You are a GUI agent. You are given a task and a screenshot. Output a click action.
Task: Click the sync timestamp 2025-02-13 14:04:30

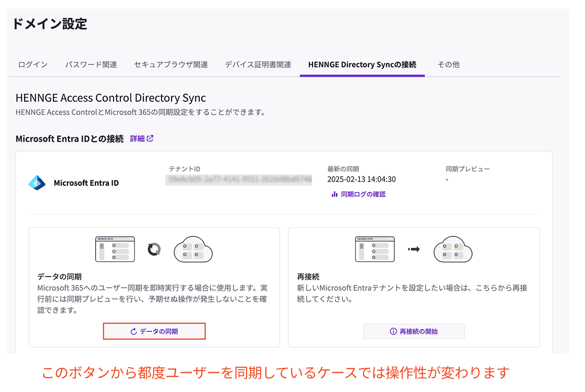click(362, 179)
